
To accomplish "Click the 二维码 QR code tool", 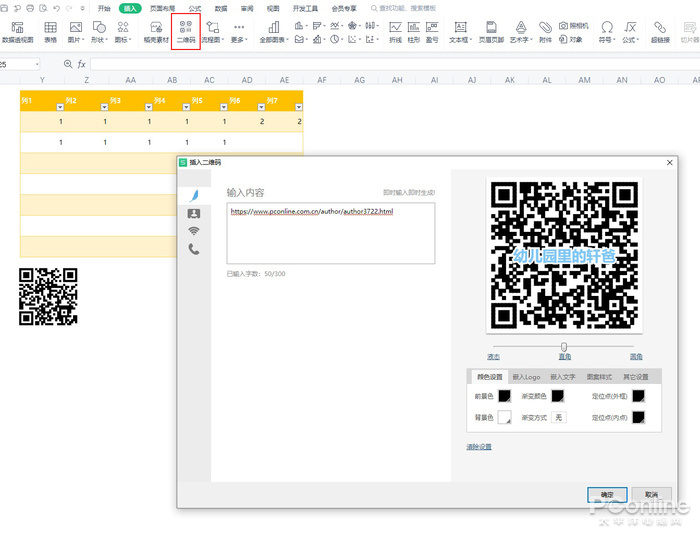I will [x=186, y=32].
